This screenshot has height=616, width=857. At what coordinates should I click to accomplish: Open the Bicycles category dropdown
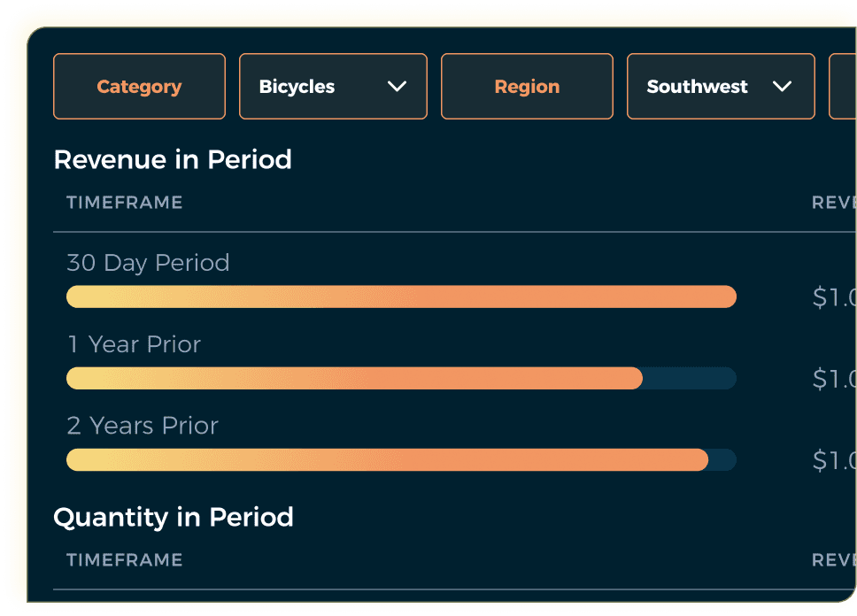(332, 86)
